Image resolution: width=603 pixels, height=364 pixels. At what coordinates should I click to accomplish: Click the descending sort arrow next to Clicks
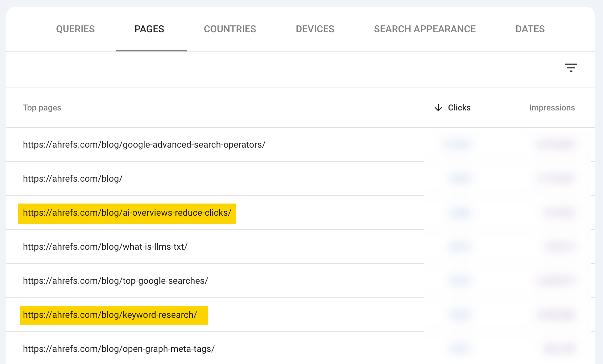click(x=438, y=108)
